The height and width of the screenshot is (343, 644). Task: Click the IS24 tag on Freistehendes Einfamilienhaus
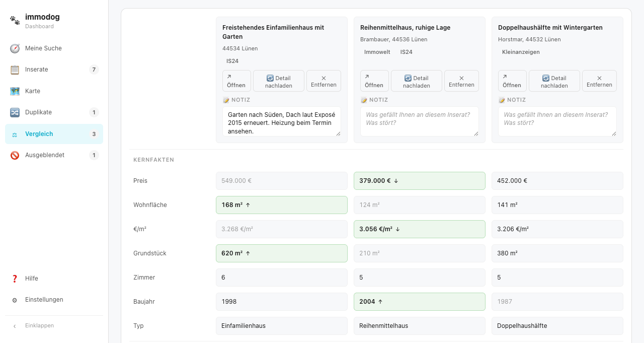tap(232, 61)
